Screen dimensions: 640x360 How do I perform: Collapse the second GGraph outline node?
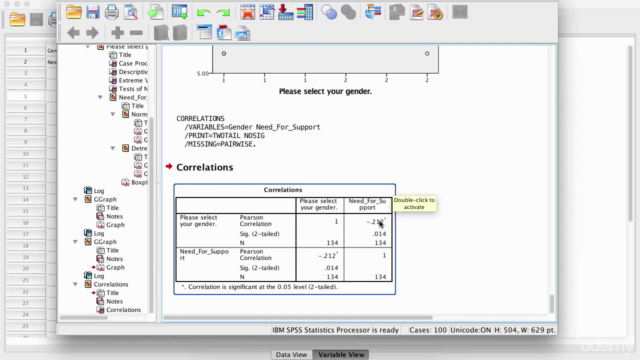tap(75, 242)
